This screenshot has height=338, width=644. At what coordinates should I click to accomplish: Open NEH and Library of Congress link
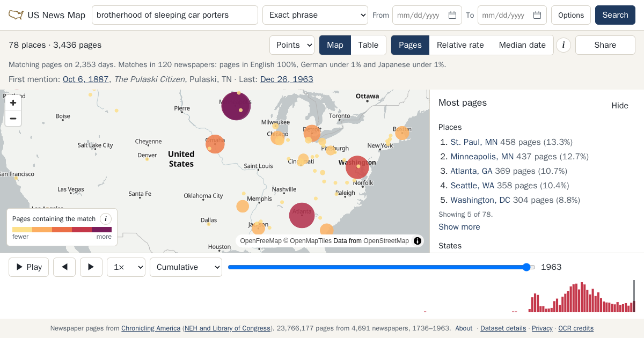pyautogui.click(x=228, y=328)
